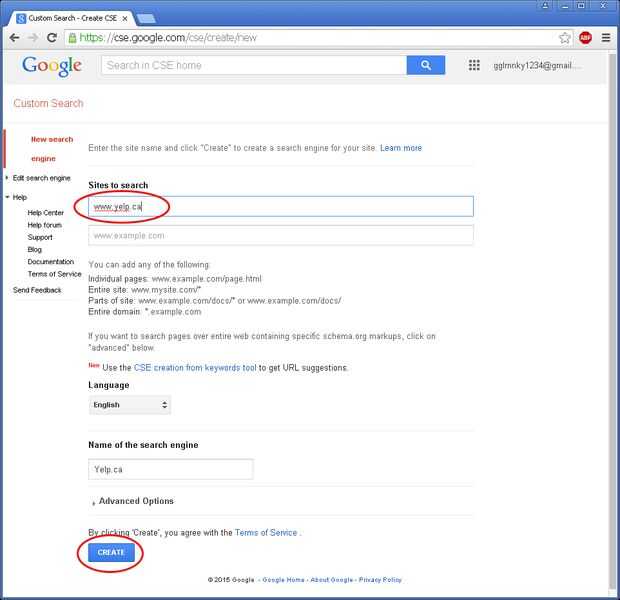Expand Edit search engine section

[x=41, y=178]
